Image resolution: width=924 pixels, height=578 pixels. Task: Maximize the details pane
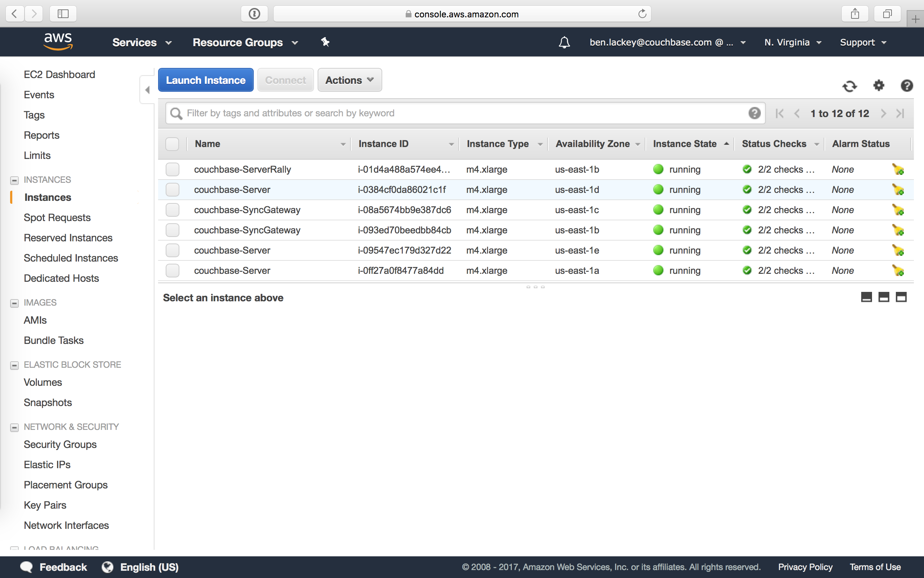click(901, 297)
